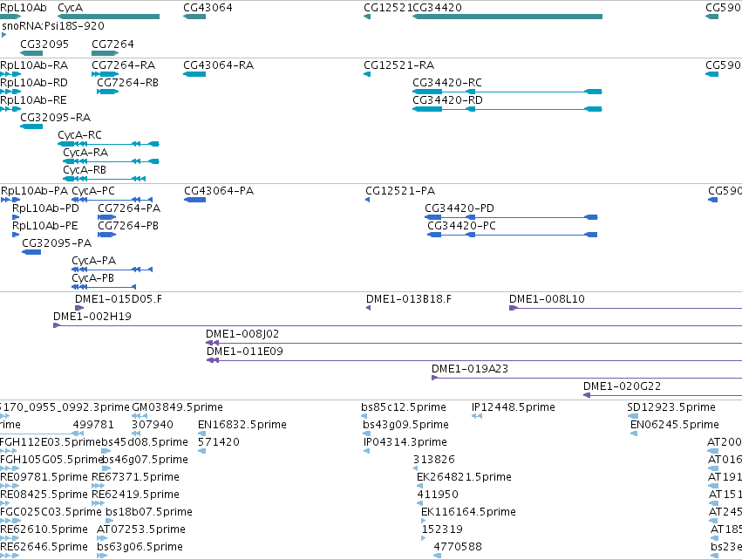Click the CG7264 gene label
Screen dimensions: 742x560
pyautogui.click(x=112, y=44)
